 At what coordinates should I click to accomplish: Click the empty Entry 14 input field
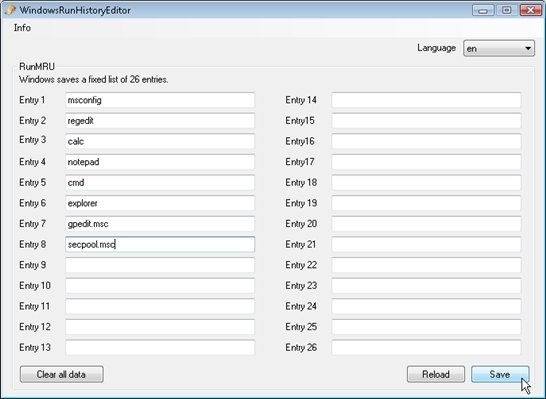click(426, 100)
